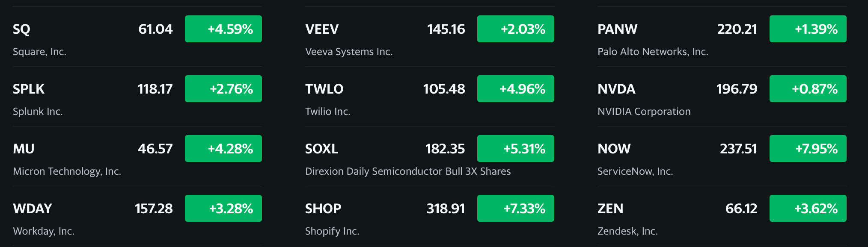The image size is (868, 247).
Task: Click the +4.59% change badge for Square
Action: [223, 29]
